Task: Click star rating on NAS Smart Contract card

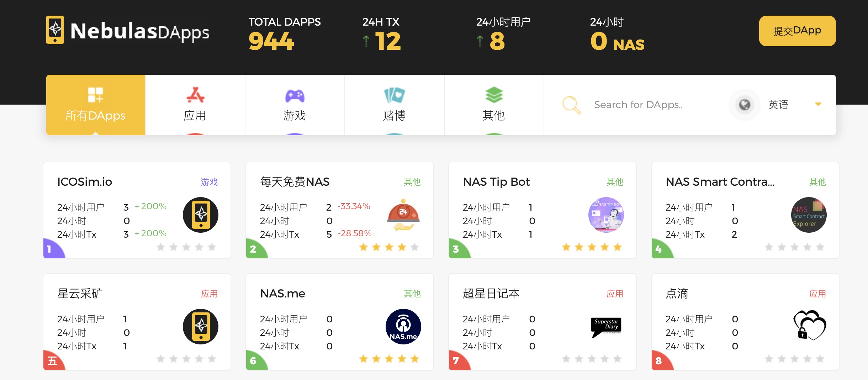Action: [795, 247]
